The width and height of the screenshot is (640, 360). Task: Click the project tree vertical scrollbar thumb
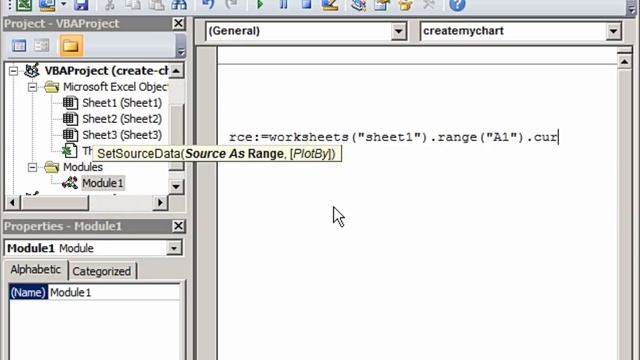click(x=176, y=137)
